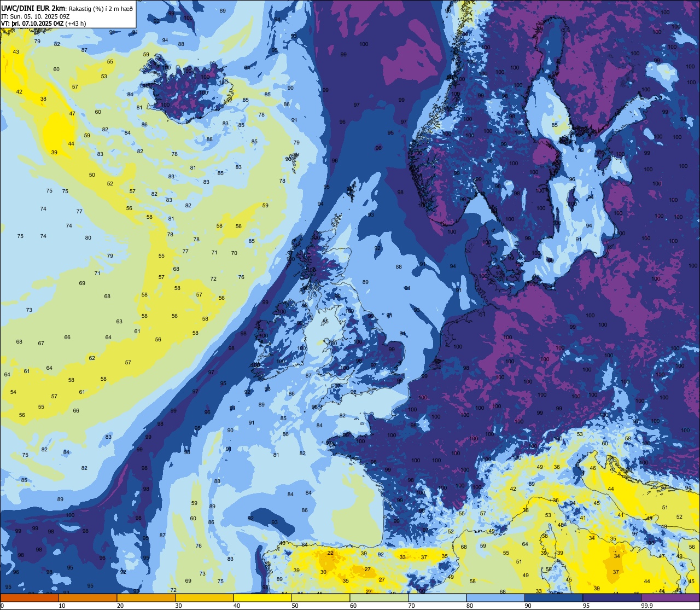Select the 10–20 orange legend segment
Image resolution: width=700 pixels, height=610 pixels.
point(87,598)
